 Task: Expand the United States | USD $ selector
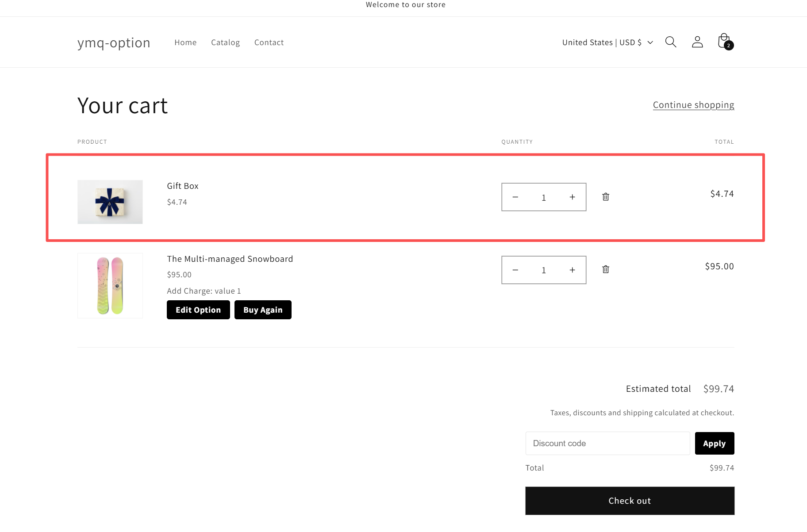point(607,42)
